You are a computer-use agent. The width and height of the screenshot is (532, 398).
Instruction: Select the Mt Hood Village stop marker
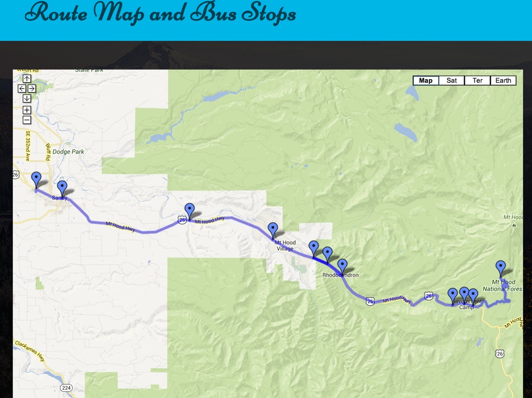click(273, 230)
